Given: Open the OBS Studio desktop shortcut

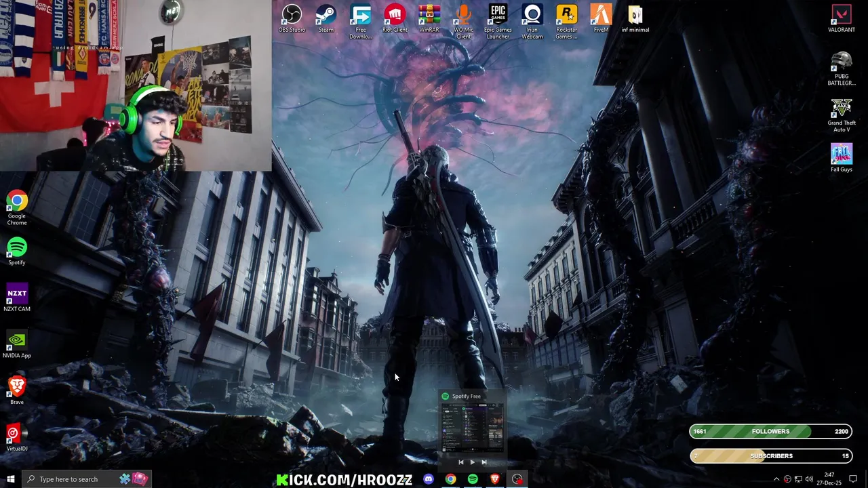Looking at the screenshot, I should pos(292,19).
